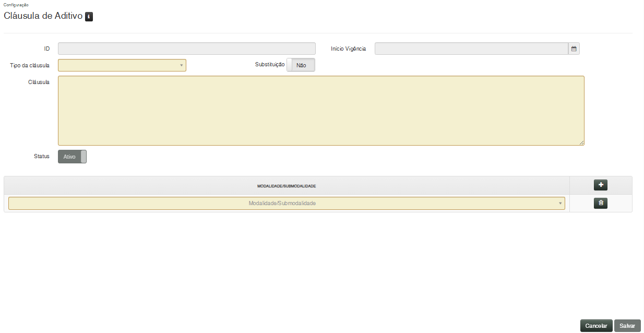Add a new Modalidade/Submodalidade row

[x=601, y=185]
